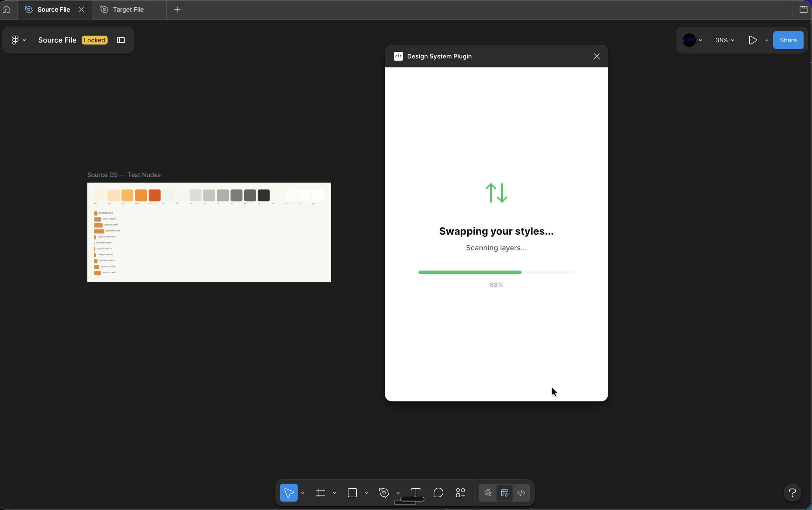
Task: Expand the Move tool options chevron
Action: (303, 493)
